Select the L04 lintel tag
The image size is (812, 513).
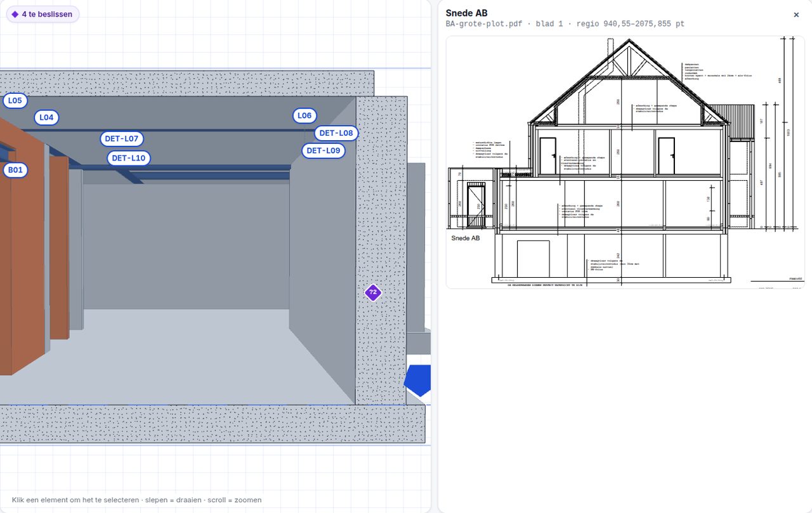(46, 117)
